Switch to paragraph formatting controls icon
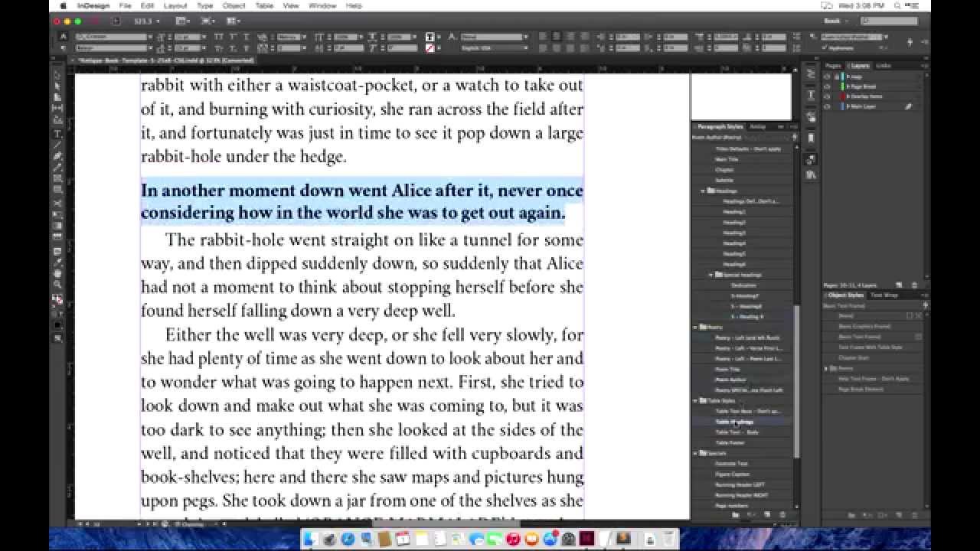This screenshot has width=980, height=551. tap(64, 47)
